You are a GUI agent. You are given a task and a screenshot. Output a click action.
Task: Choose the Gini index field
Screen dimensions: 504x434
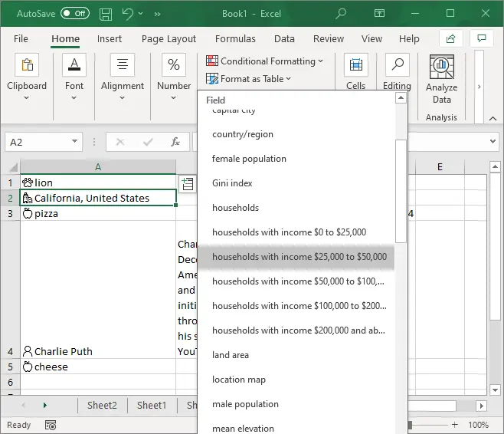coord(296,183)
